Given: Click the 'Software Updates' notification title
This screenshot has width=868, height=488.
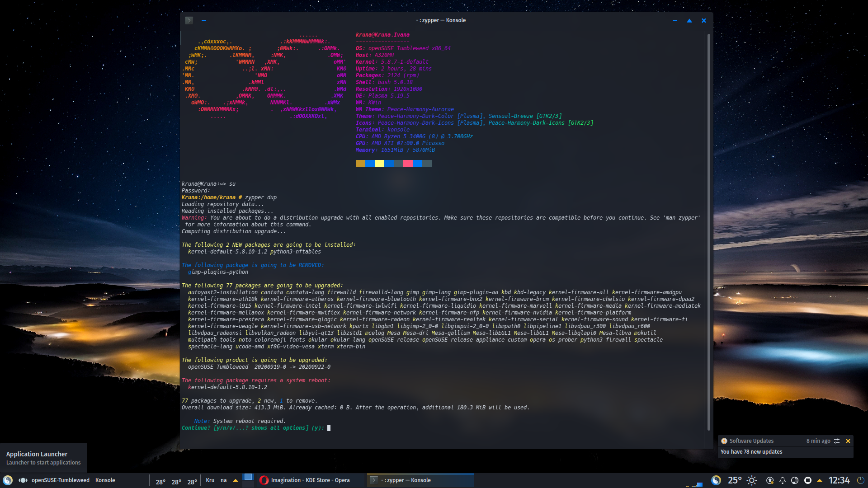Looking at the screenshot, I should click(751, 441).
